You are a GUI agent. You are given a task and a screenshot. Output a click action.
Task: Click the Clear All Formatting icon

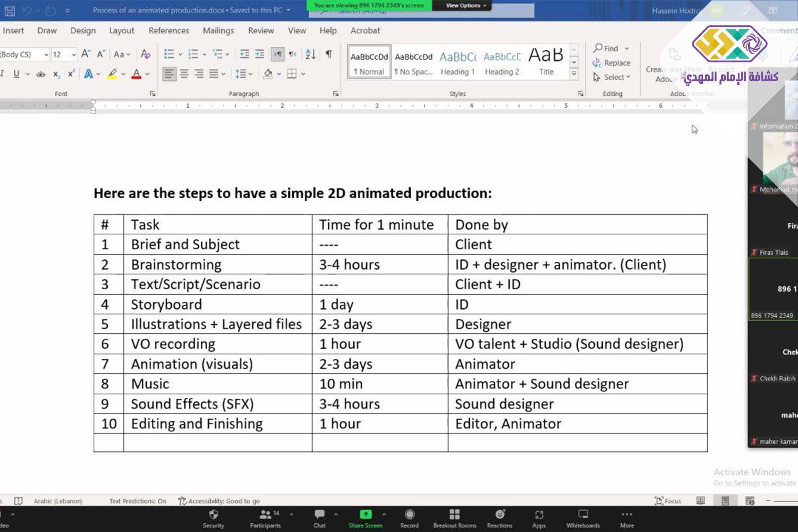click(x=145, y=54)
